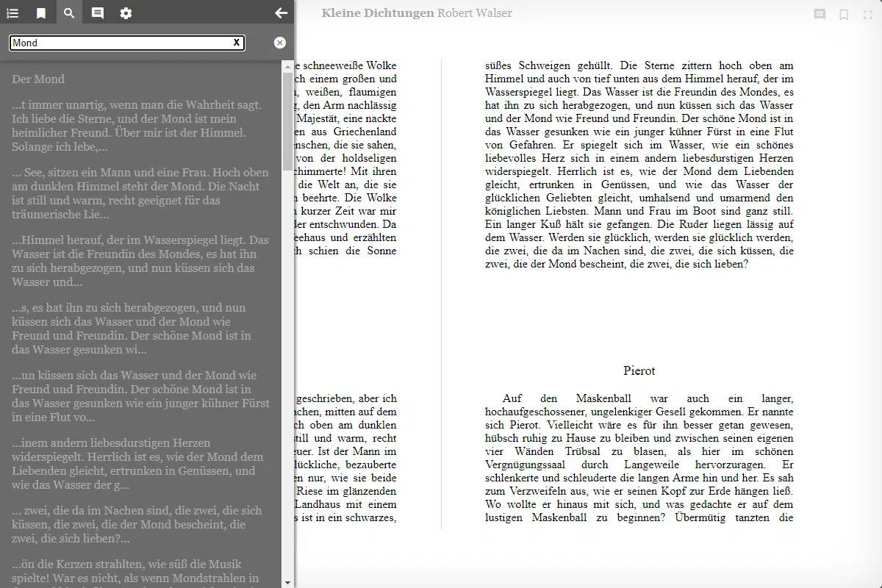
Task: Open result '...inem andern liebesdurstigen Herzen'
Action: coord(140,464)
